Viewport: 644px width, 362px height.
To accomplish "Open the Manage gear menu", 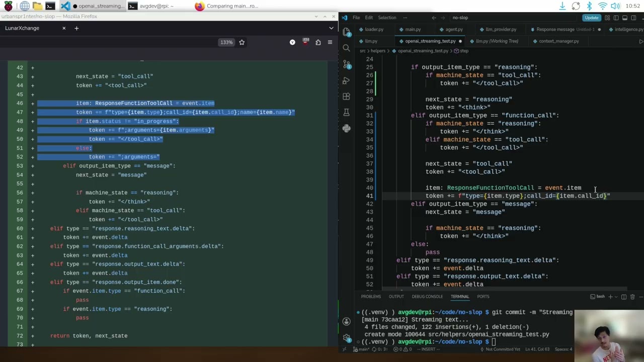I will (346, 337).
